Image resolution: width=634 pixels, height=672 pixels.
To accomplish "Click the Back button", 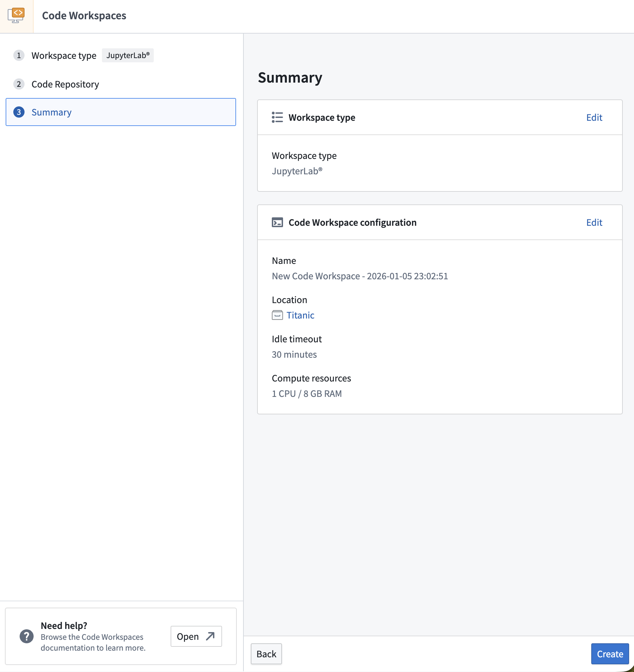I will [266, 654].
